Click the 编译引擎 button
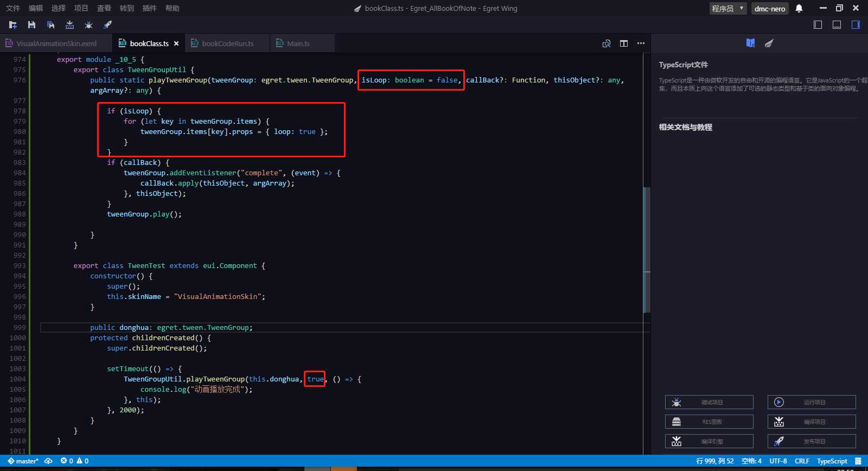The image size is (868, 471). (x=709, y=441)
